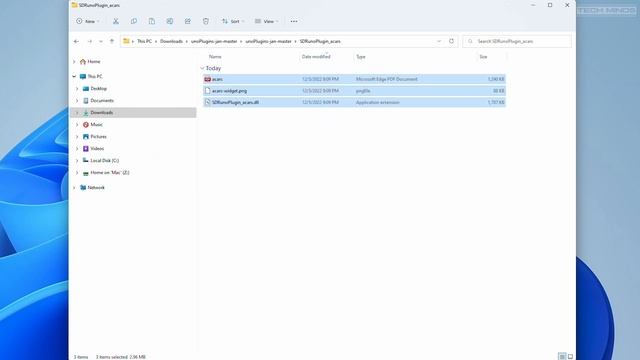The width and height of the screenshot is (640, 360).
Task: Refresh the folder view
Action: (x=451, y=41)
